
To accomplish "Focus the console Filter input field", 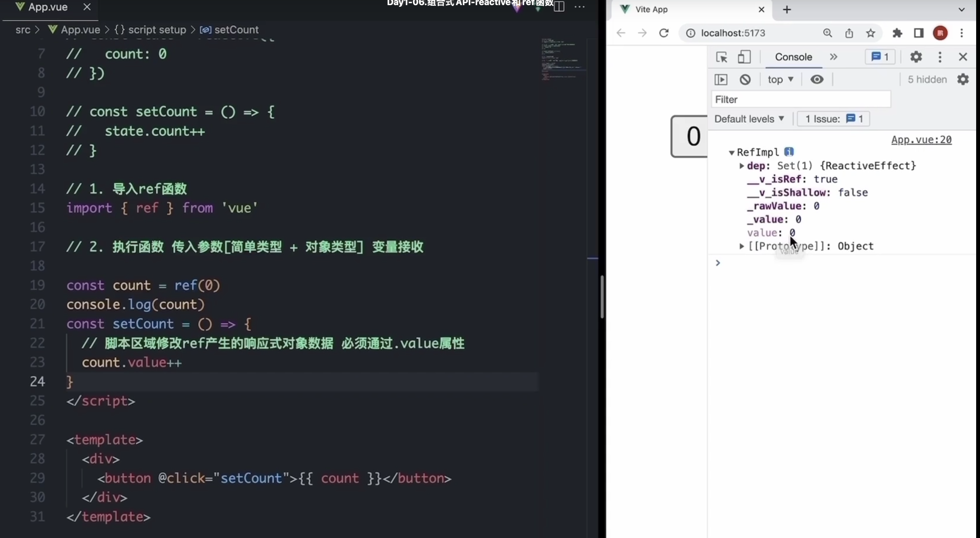I will tap(801, 99).
